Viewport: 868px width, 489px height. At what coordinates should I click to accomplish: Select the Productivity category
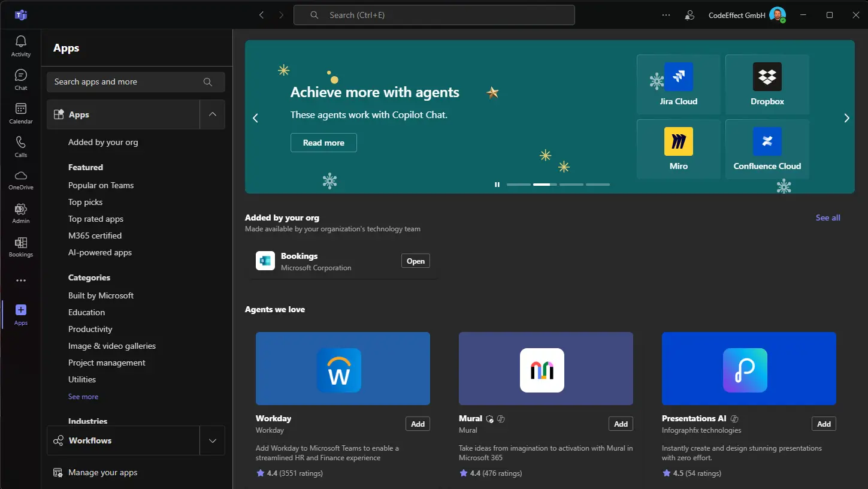point(90,329)
